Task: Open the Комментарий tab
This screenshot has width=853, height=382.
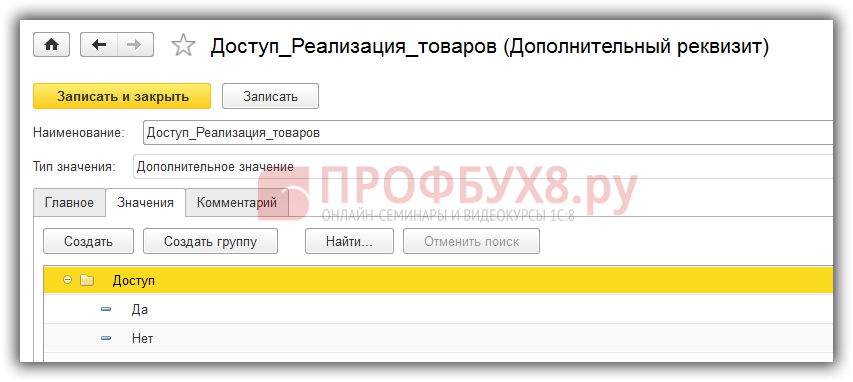Action: 237,202
